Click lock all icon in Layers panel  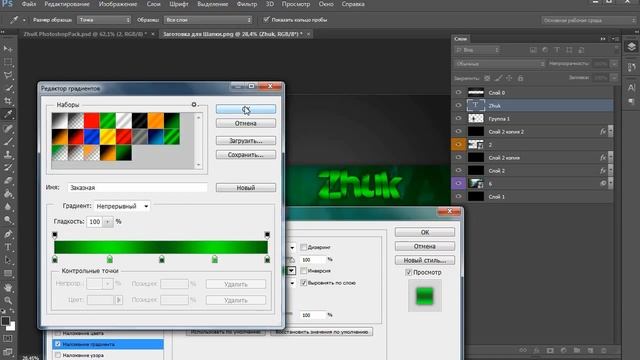coord(520,78)
